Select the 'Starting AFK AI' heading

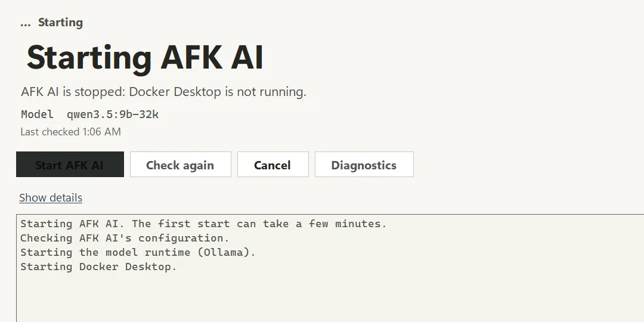(144, 58)
